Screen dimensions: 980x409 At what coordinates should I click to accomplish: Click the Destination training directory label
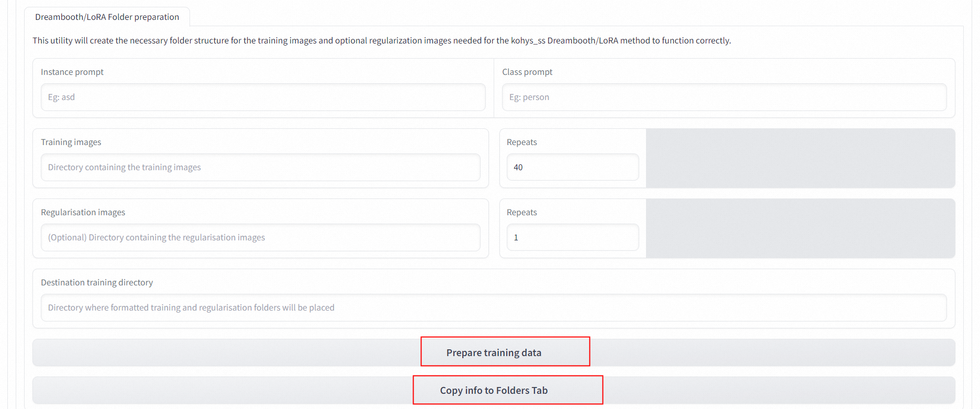pos(97,282)
